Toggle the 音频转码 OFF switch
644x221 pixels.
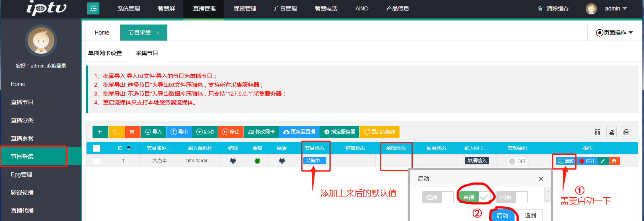(x=517, y=161)
